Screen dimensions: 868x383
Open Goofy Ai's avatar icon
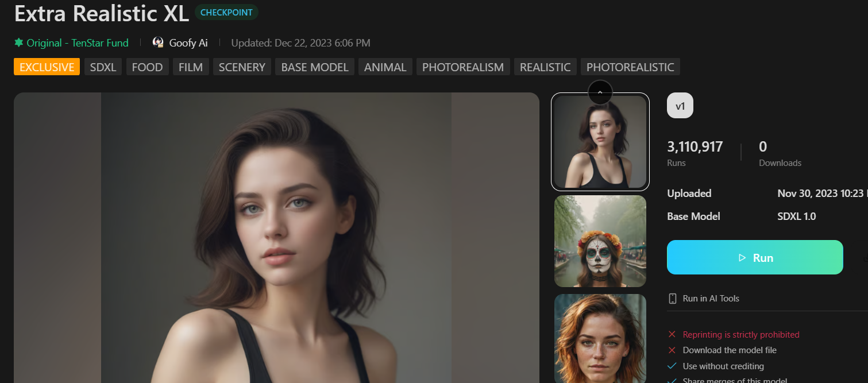point(158,42)
